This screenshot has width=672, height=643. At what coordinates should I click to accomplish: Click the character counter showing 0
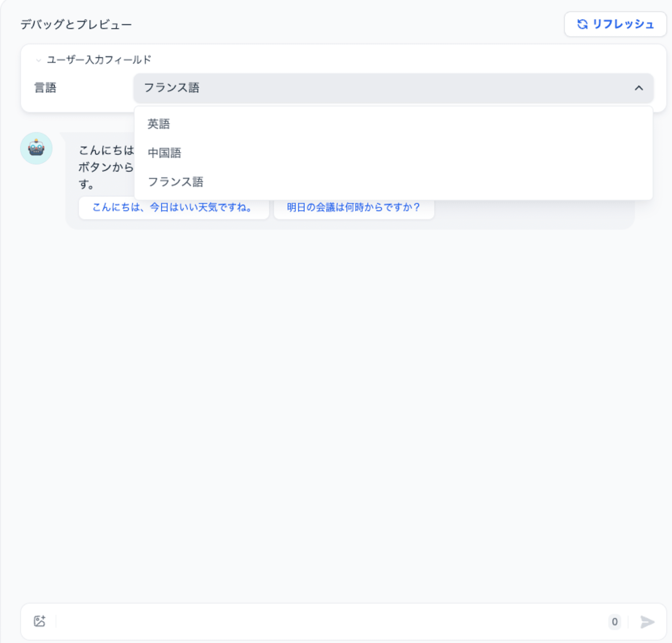point(615,621)
